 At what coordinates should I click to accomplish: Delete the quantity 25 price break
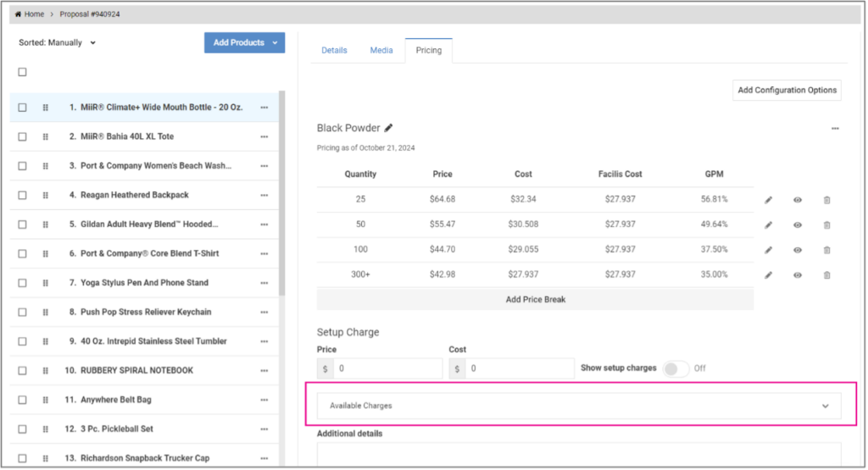[827, 200]
